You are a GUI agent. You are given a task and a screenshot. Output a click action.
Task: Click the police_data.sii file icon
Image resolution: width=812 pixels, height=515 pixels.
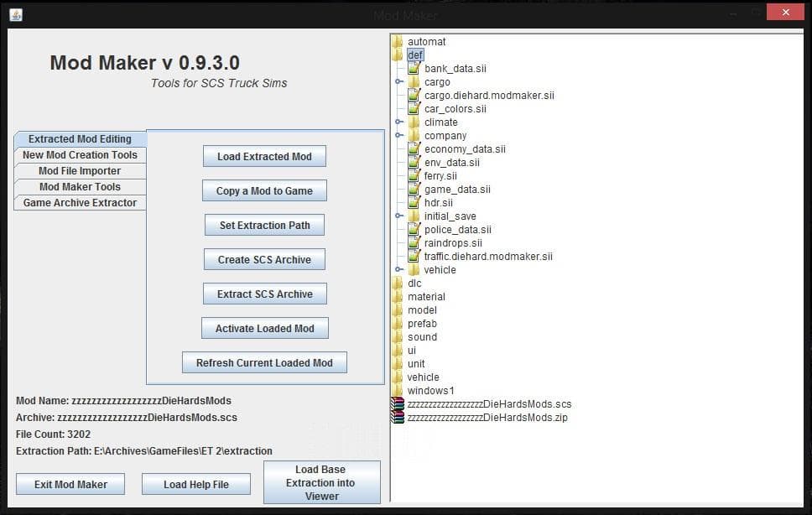point(414,230)
